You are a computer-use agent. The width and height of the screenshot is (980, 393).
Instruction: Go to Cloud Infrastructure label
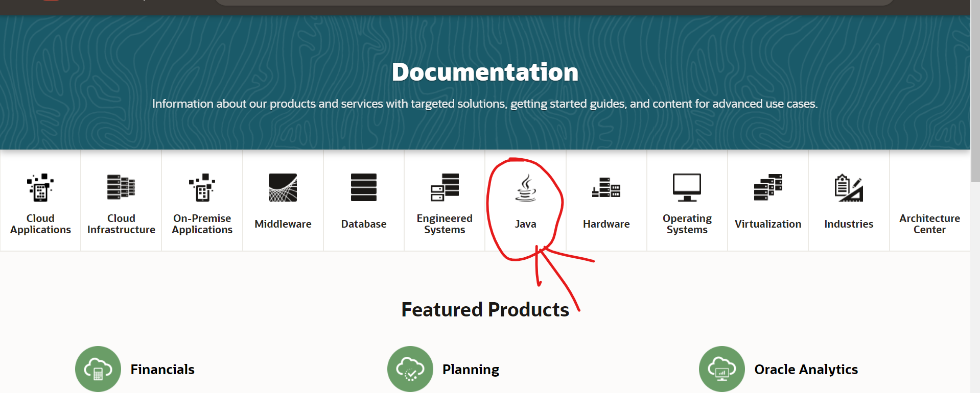121,224
